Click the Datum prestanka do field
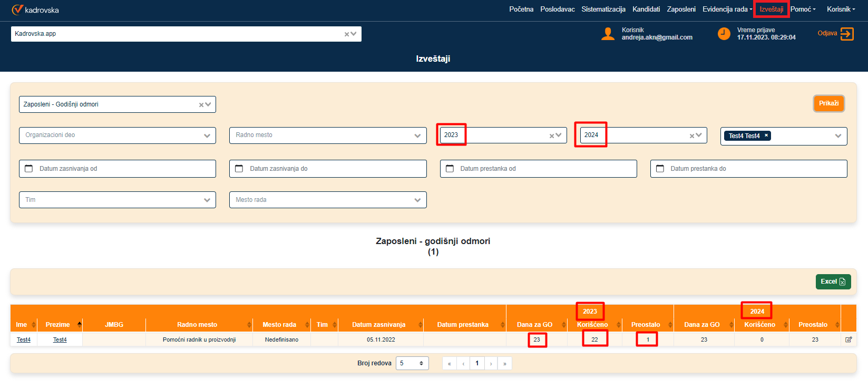Viewport: 868px width, 388px height. (748, 169)
